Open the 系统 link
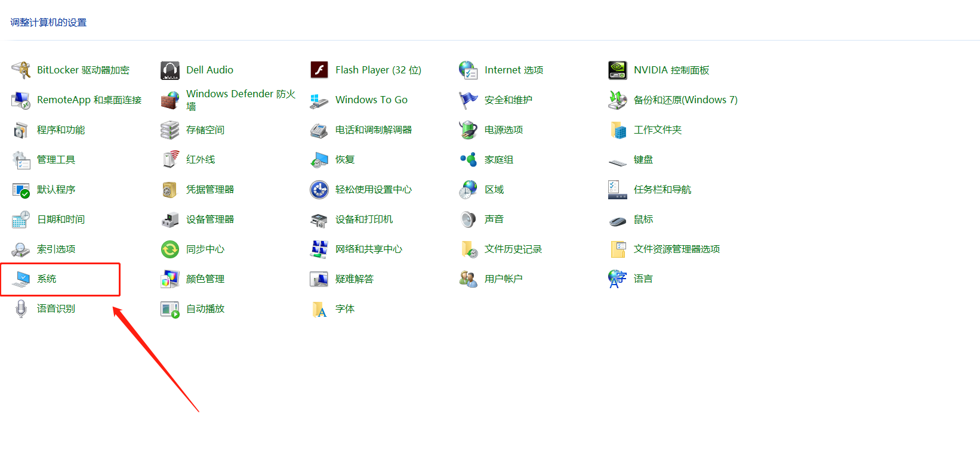This screenshot has height=454, width=980. (x=47, y=279)
